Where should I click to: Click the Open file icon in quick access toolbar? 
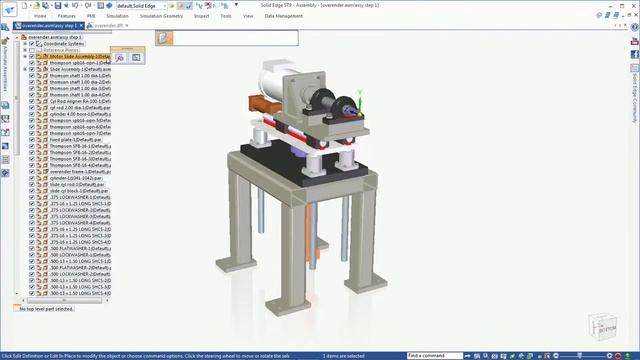(x=36, y=6)
